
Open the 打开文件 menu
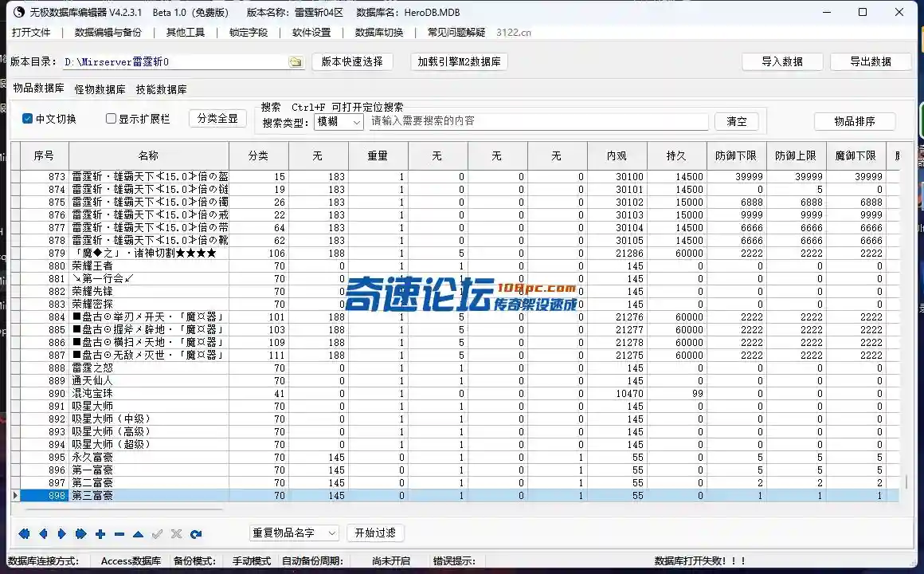31,33
